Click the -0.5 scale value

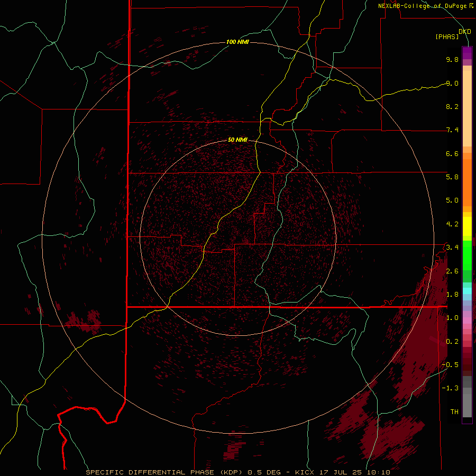coord(450,365)
